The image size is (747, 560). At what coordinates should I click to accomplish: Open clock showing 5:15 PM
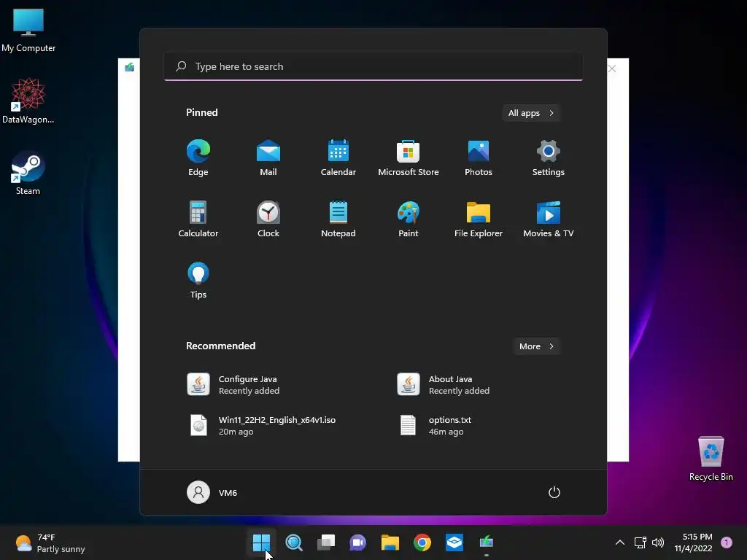click(x=694, y=542)
